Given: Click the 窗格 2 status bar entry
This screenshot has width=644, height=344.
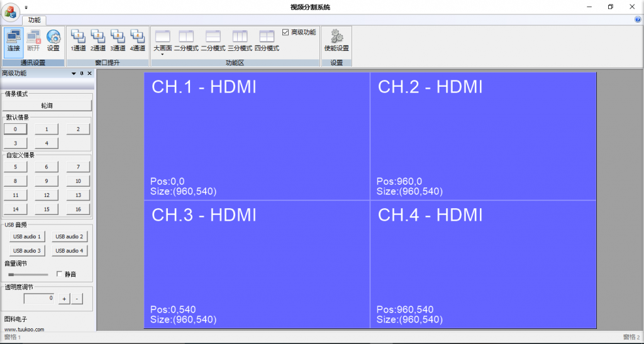Looking at the screenshot, I should [631, 337].
